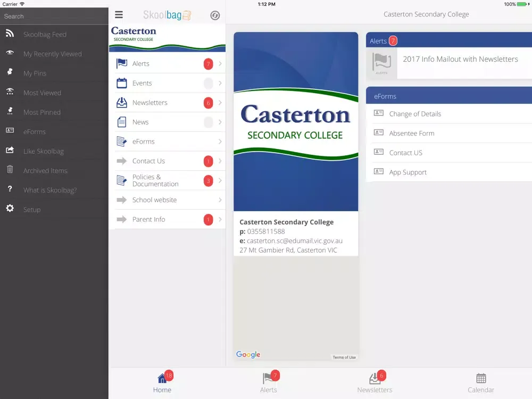Switch to the Calendar tab
532x399 pixels.
[481, 383]
